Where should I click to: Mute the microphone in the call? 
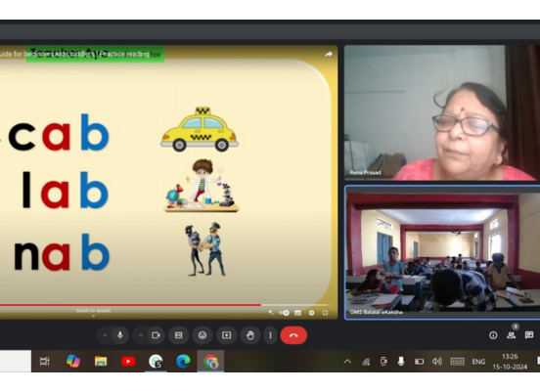(x=120, y=335)
